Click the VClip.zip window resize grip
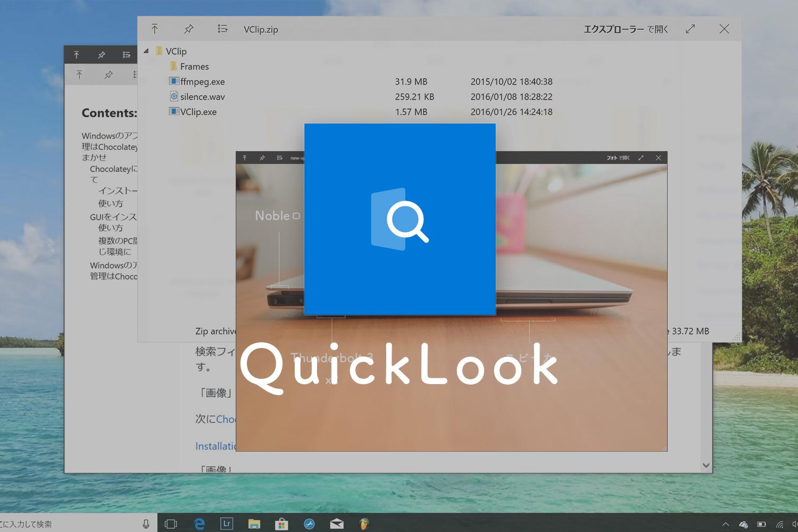Viewport: 798px width, 532px height. pos(736,337)
